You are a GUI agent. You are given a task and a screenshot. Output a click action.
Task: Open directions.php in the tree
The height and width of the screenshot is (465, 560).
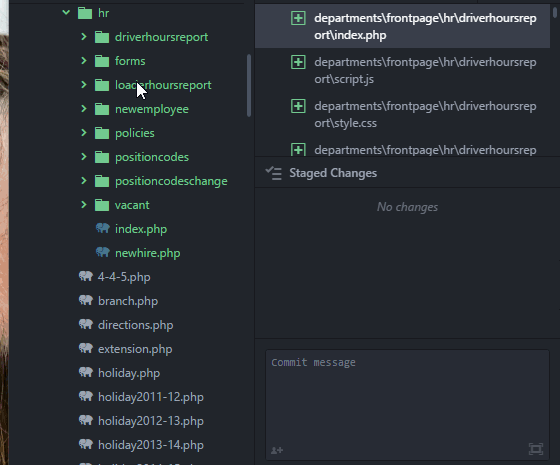click(136, 325)
